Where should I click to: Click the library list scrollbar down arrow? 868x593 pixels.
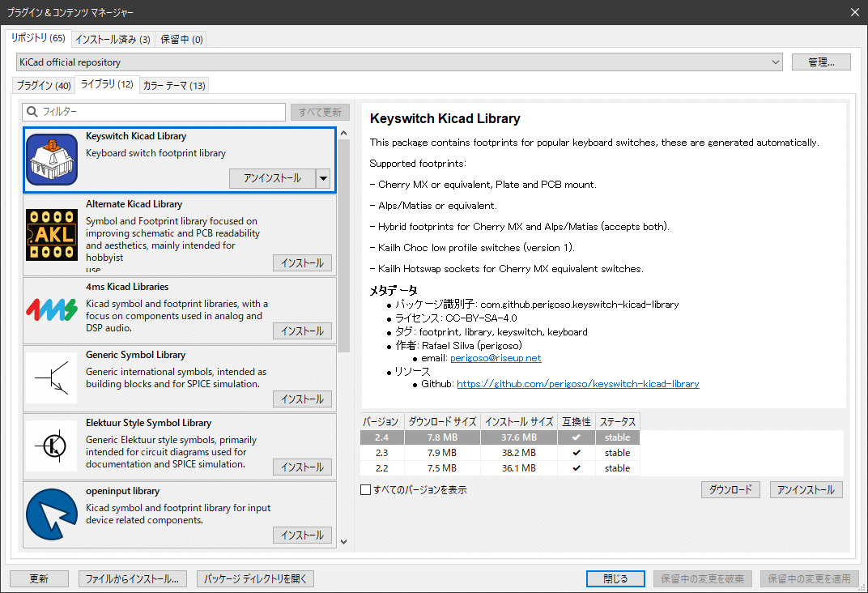click(x=344, y=542)
